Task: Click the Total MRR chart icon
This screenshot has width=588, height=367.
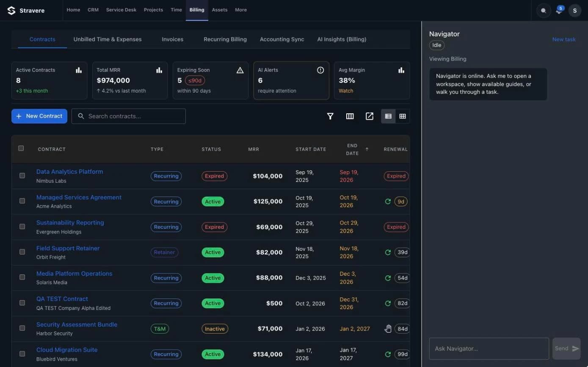Action: (x=159, y=70)
